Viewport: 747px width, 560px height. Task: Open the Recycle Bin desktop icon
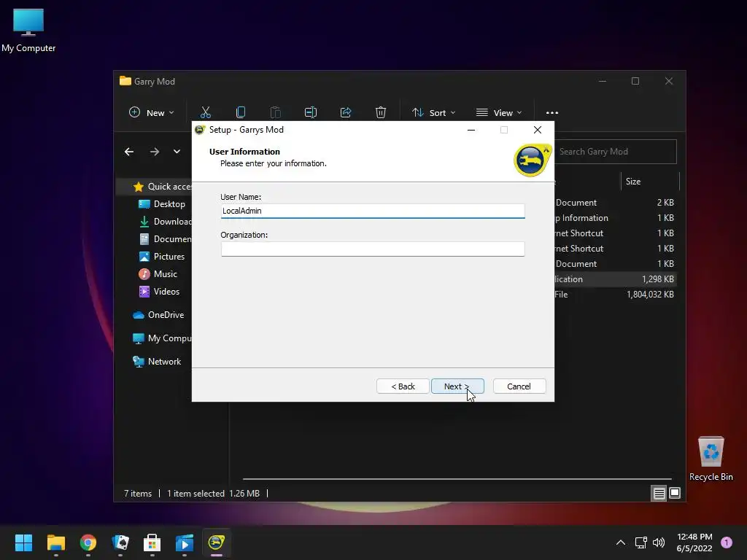(x=711, y=459)
